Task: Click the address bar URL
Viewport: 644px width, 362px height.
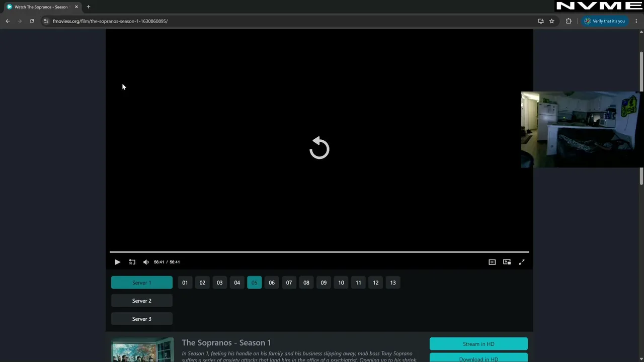Action: 110,21
